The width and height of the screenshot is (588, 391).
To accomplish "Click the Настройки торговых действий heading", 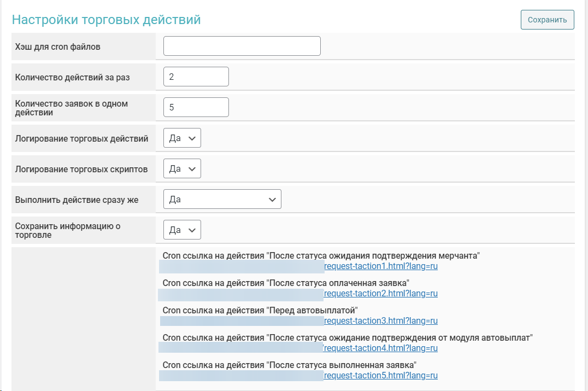I will pos(107,20).
